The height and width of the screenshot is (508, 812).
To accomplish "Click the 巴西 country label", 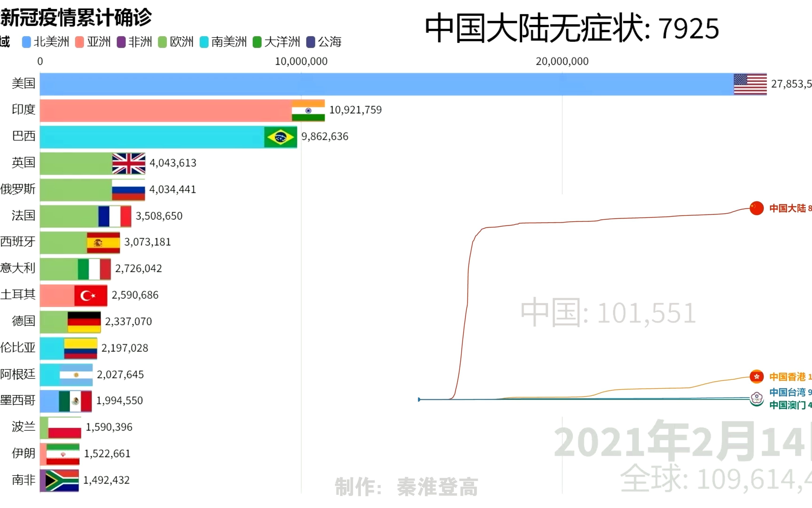I will pos(23,136).
